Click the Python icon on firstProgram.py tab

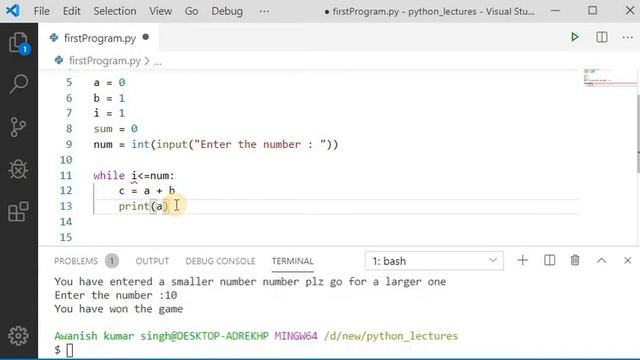click(54, 38)
